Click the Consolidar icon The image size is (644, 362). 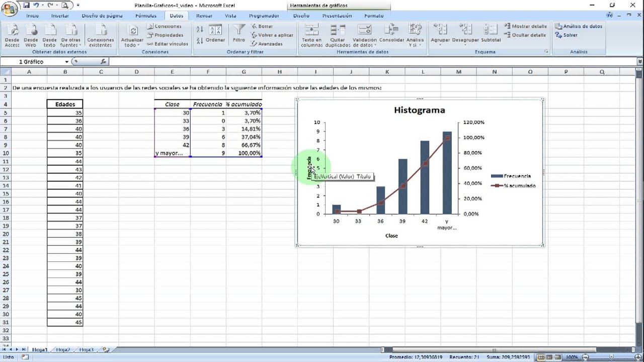(x=392, y=34)
